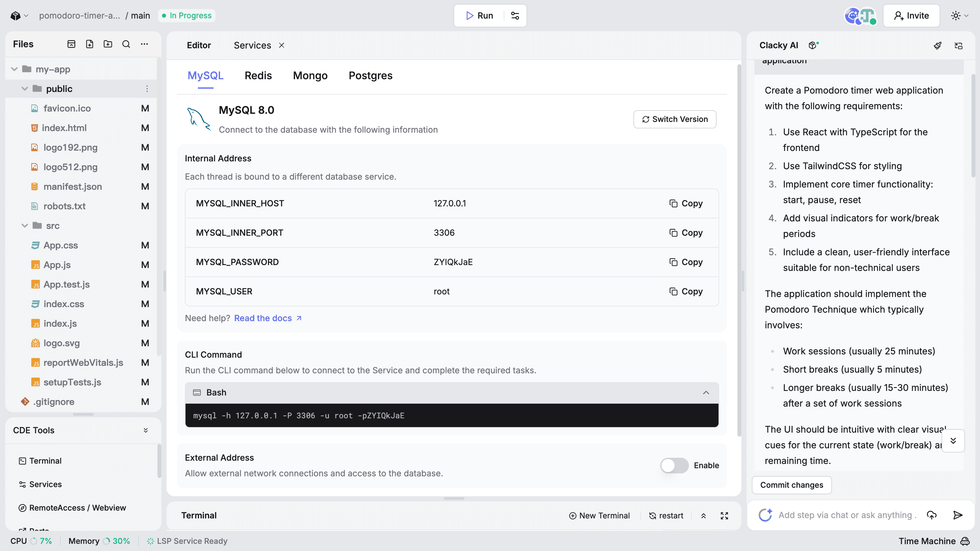Click Switch Version button
Viewport: 980px width, 551px height.
point(675,119)
